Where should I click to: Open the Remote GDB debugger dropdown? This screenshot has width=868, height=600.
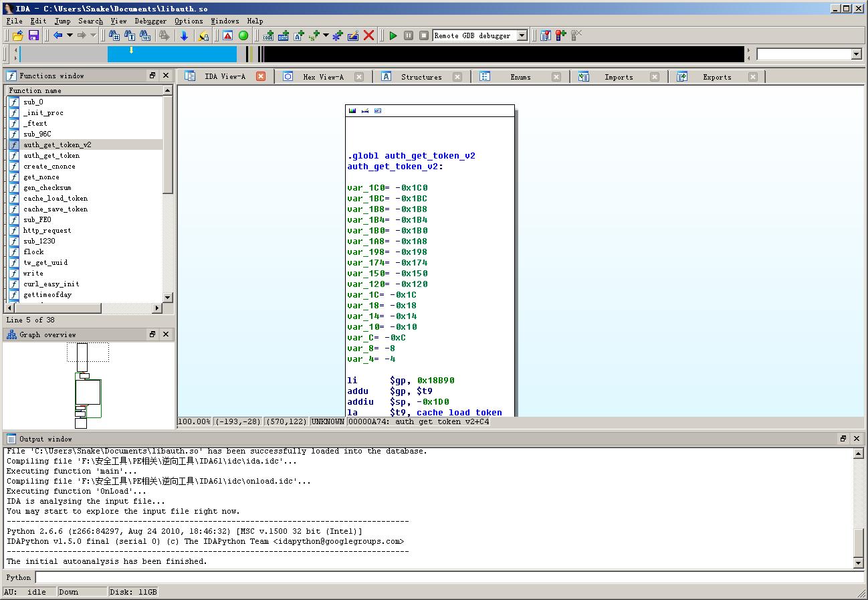tap(522, 35)
